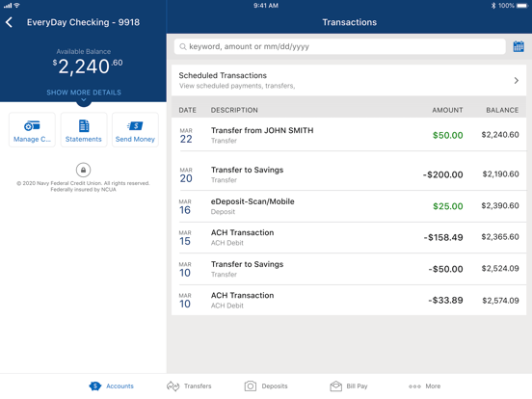Open the More tab label
This screenshot has width=532, height=399.
pos(433,386)
